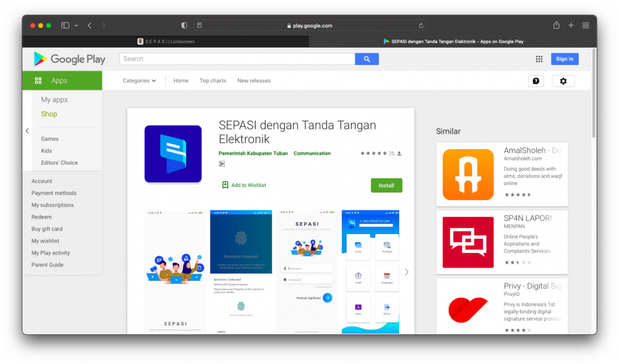Open the Apps section in the sidebar
Image resolution: width=619 pixels, height=364 pixels.
[x=63, y=80]
